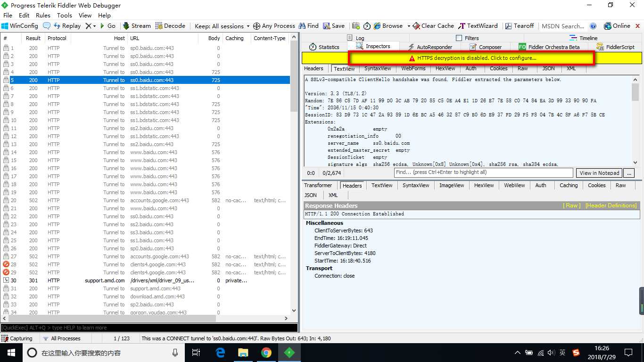This screenshot has width=644, height=362.
Task: Open the Timeline tab
Action: pos(583,38)
